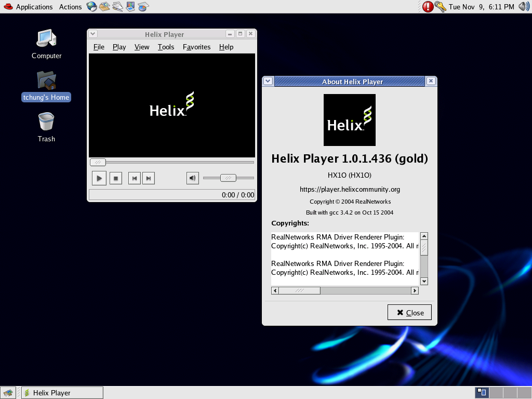
Task: Click the About dialog title bar X
Action: (431, 81)
